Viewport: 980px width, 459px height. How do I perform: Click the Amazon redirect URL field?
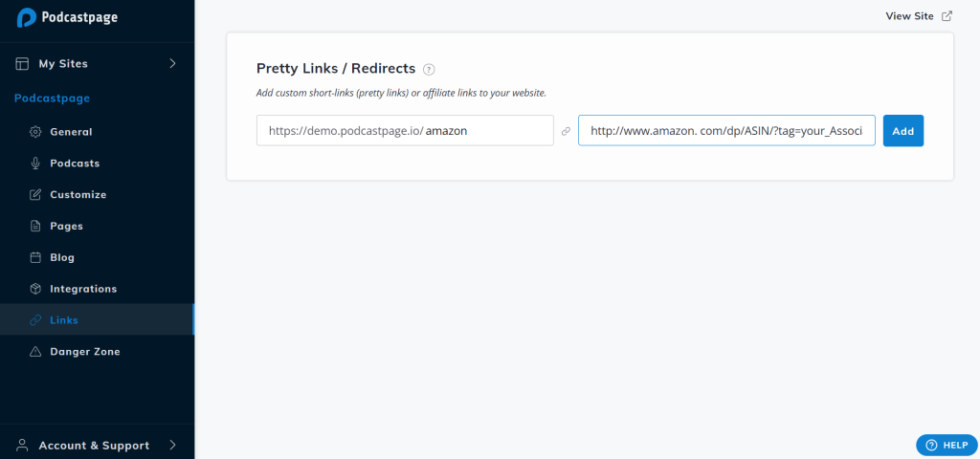click(726, 131)
